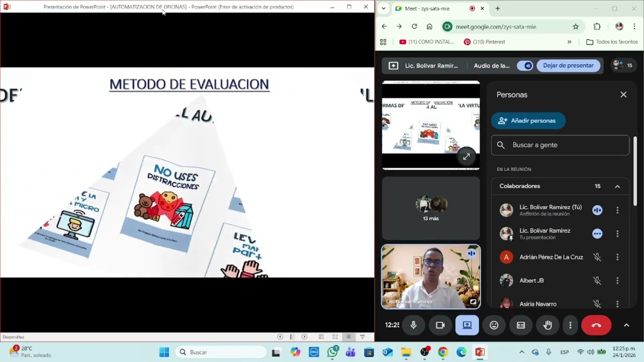Close the Personas panel

(623, 95)
